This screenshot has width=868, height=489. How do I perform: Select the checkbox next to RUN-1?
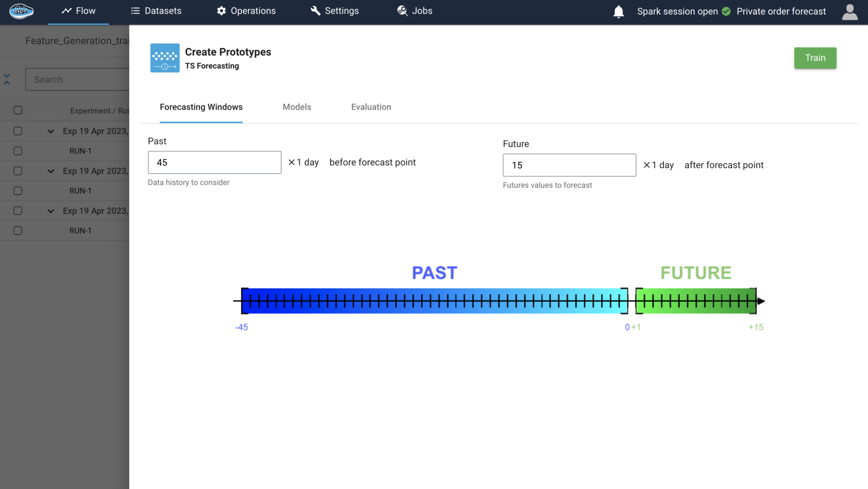pos(18,150)
